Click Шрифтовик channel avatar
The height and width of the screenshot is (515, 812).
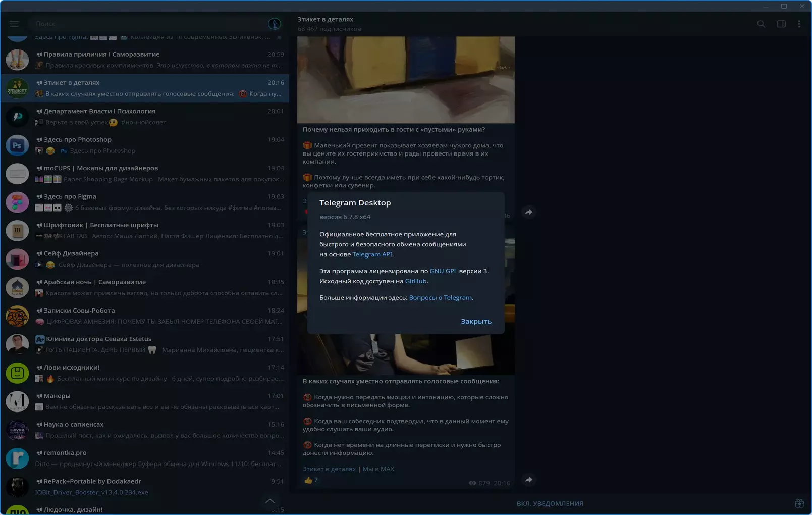17,231
